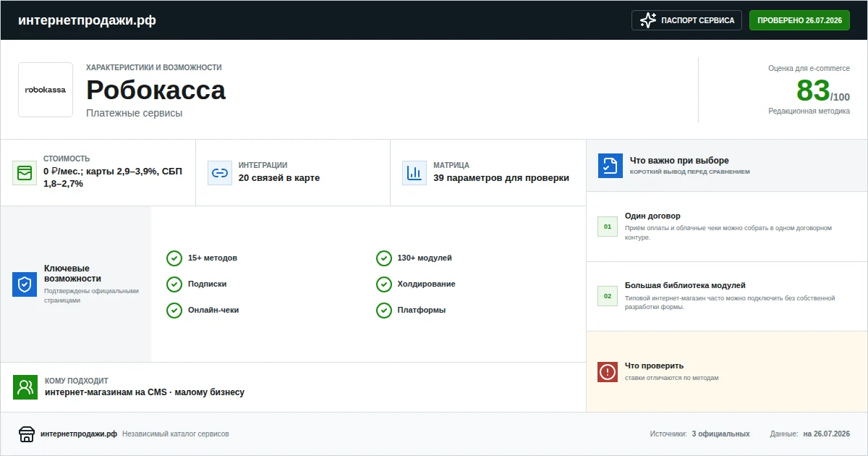The height and width of the screenshot is (456, 868).
Task: Click the checkmark icon next to 130+ модулей
Action: tap(384, 258)
